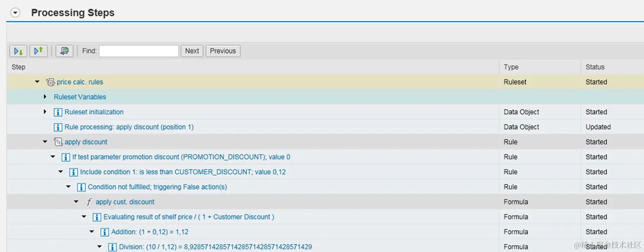Screen dimensions: 644x252
Task: Open the price calc. rules link
Action: [80, 82]
